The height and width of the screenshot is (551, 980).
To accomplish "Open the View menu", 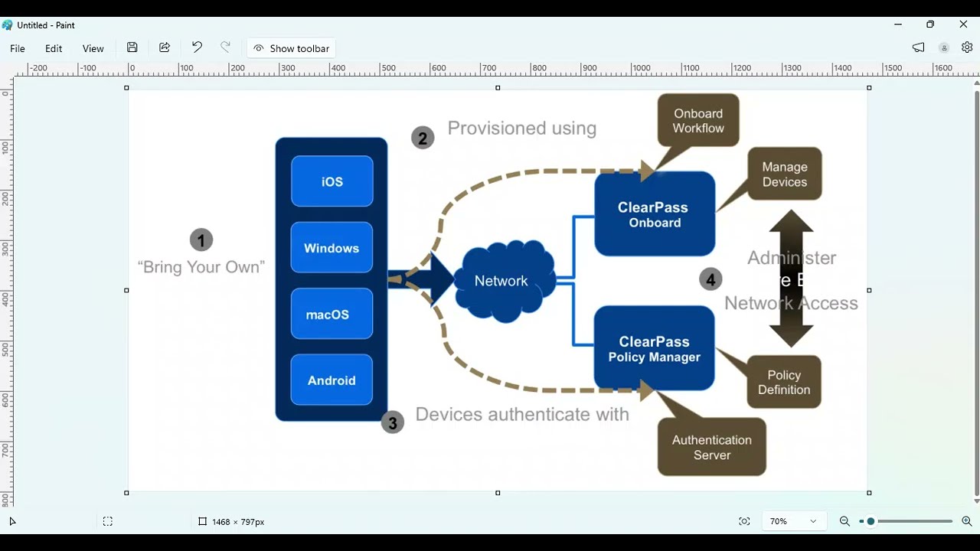I will coord(93,48).
